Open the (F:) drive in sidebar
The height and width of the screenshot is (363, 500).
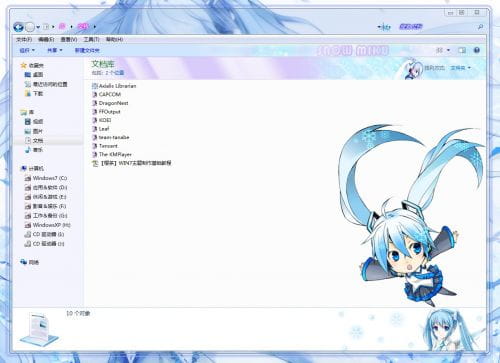pyautogui.click(x=45, y=206)
